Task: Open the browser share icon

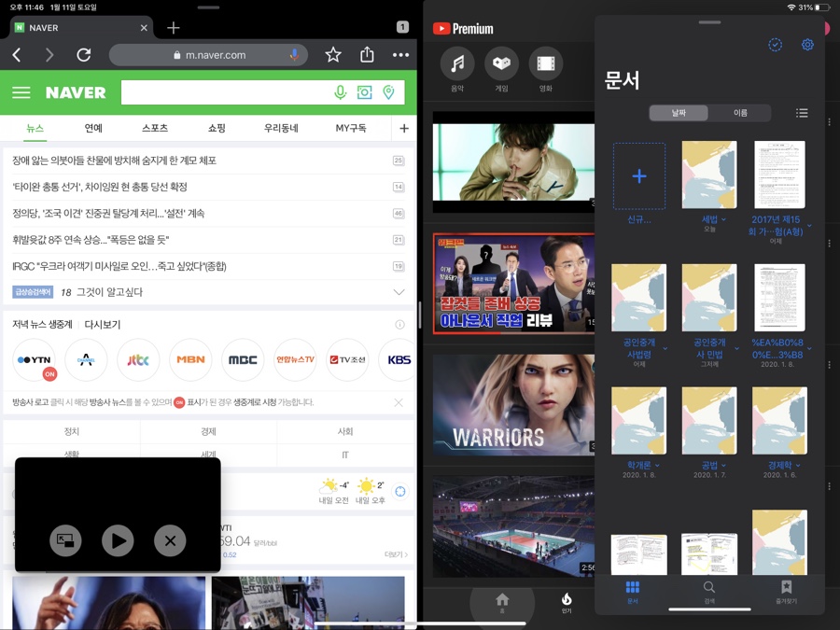Action: click(x=367, y=54)
